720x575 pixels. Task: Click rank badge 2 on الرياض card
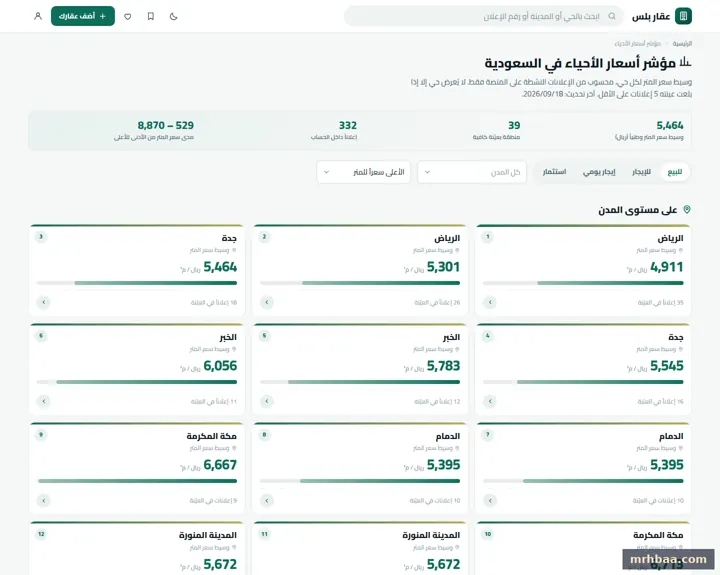(x=264, y=237)
